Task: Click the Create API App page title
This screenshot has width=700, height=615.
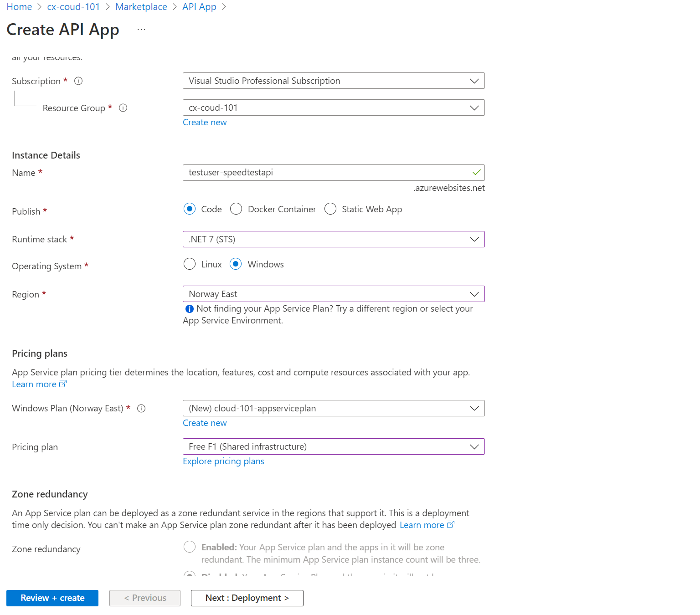Action: [x=63, y=30]
